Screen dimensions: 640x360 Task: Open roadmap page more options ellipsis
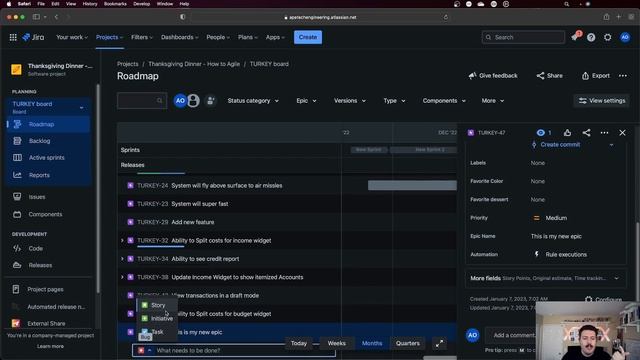[623, 76]
